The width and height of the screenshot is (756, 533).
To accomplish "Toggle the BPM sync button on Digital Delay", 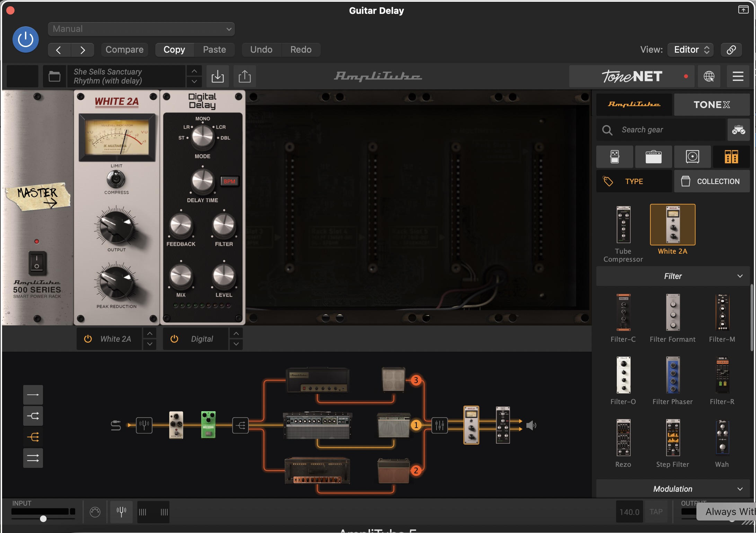I will pos(229,181).
